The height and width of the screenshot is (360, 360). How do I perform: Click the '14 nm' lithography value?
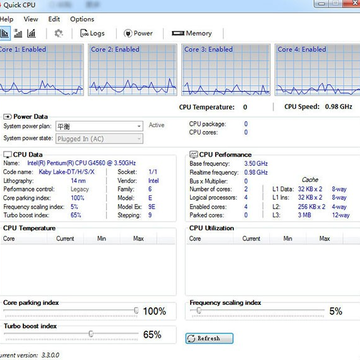78,181
